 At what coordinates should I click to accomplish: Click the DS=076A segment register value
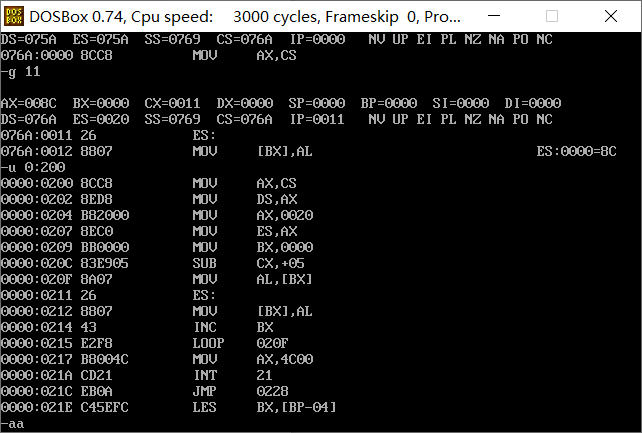(29, 119)
